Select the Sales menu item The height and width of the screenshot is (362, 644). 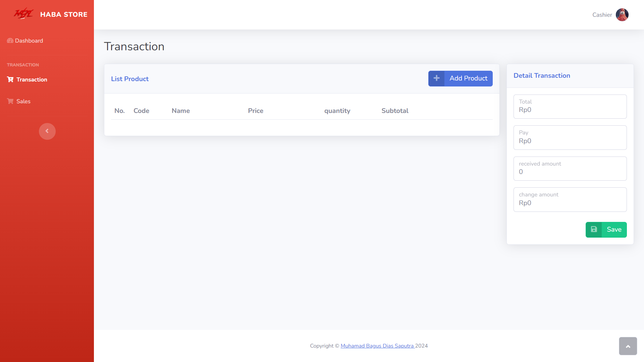[23, 101]
